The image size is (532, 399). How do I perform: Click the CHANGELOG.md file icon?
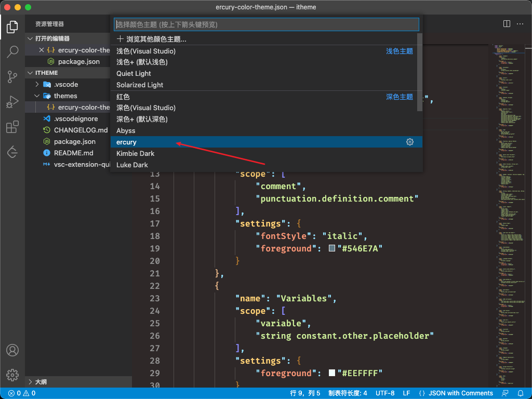click(x=47, y=130)
